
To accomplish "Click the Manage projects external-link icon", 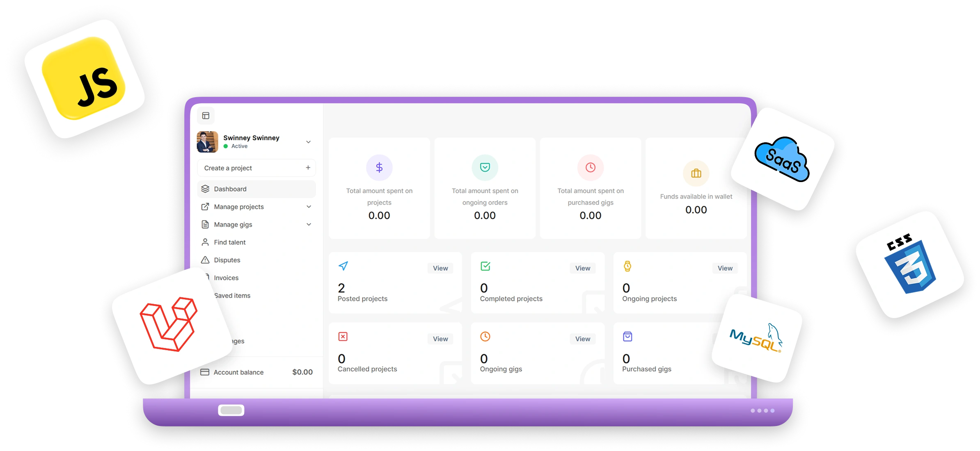I will click(x=205, y=207).
